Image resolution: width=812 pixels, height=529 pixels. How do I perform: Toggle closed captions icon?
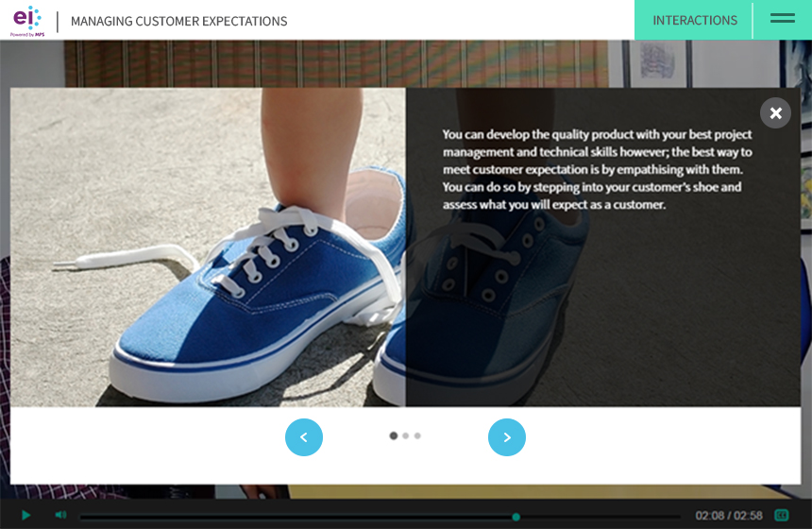pyautogui.click(x=782, y=515)
